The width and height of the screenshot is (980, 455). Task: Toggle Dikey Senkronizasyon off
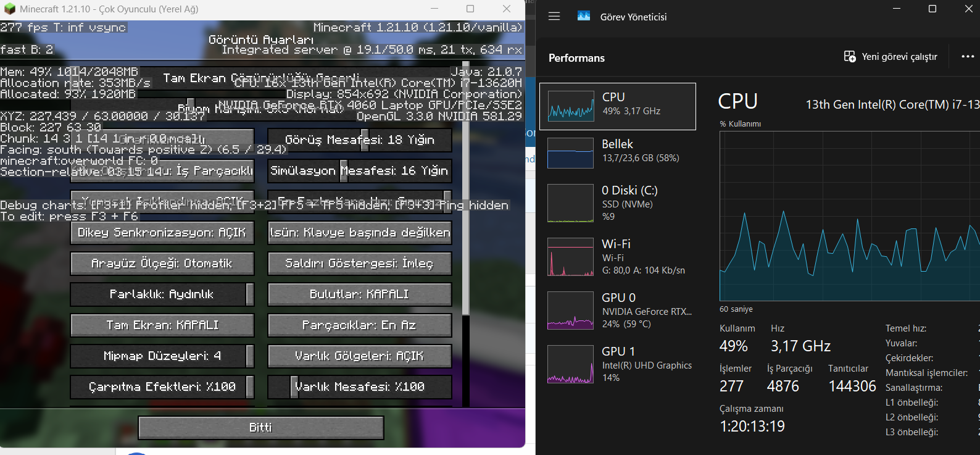(x=162, y=233)
